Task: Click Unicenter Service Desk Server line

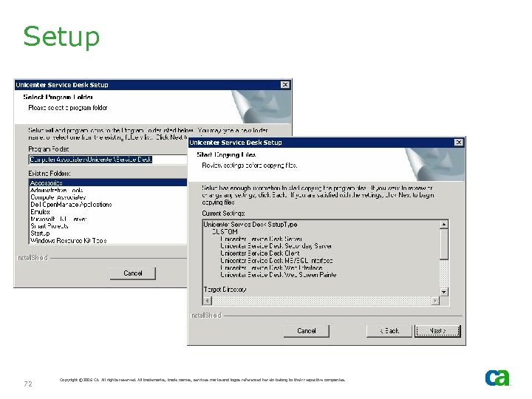Action: (x=262, y=239)
